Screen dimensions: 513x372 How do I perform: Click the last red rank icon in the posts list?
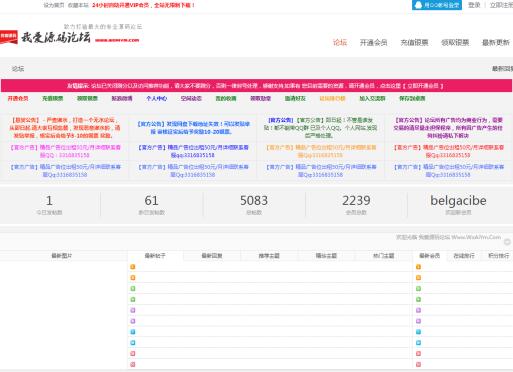[133, 364]
